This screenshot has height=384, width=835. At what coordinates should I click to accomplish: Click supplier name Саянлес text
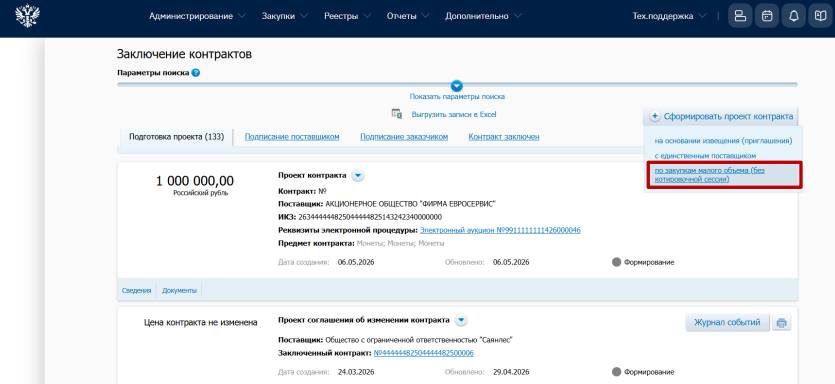coord(419,340)
